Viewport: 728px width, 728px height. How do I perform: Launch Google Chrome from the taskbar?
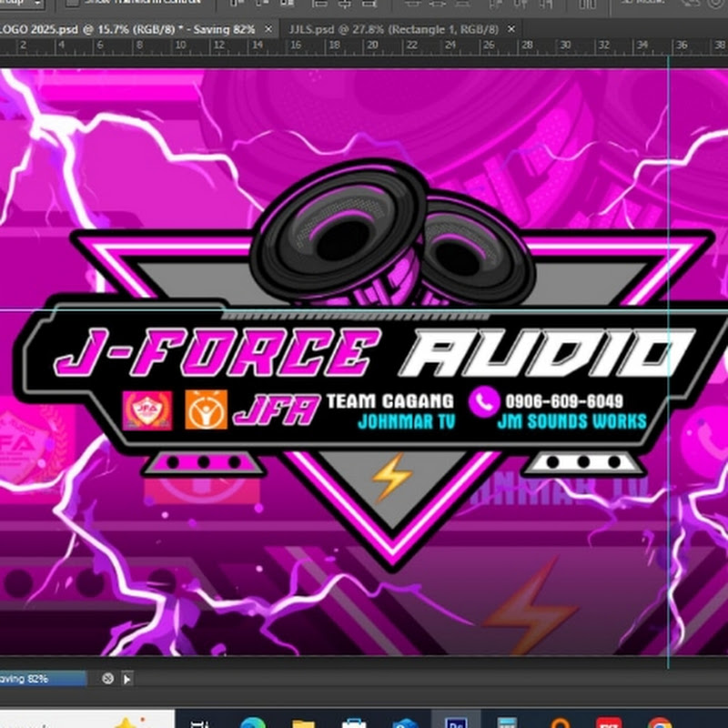coord(660,722)
